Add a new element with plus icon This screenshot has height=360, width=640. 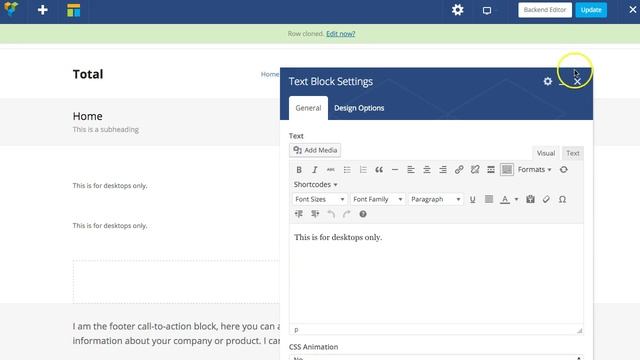tap(42, 10)
